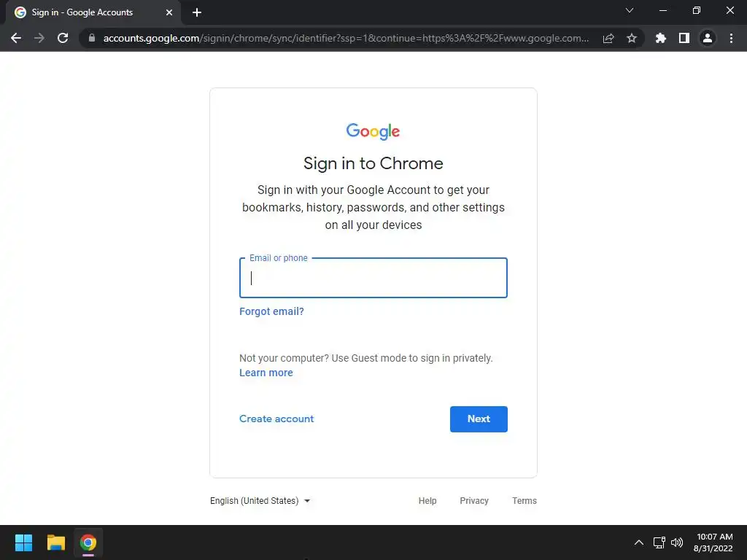
Task: Open the Chrome three-dot menu
Action: pos(731,38)
